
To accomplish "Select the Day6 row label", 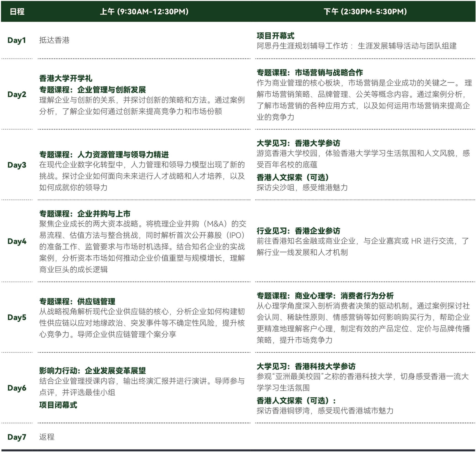I will pos(17,388).
